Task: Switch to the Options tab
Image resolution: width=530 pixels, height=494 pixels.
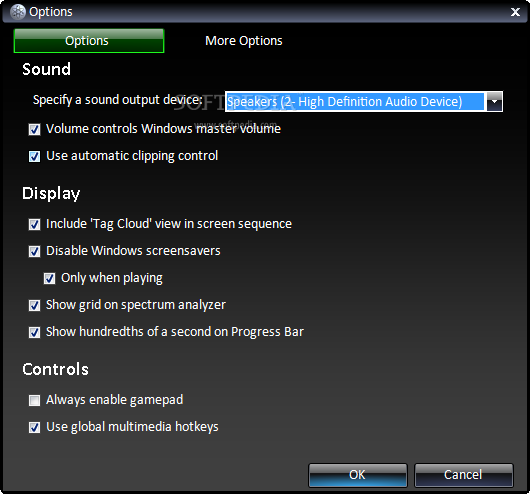Action: coord(89,41)
